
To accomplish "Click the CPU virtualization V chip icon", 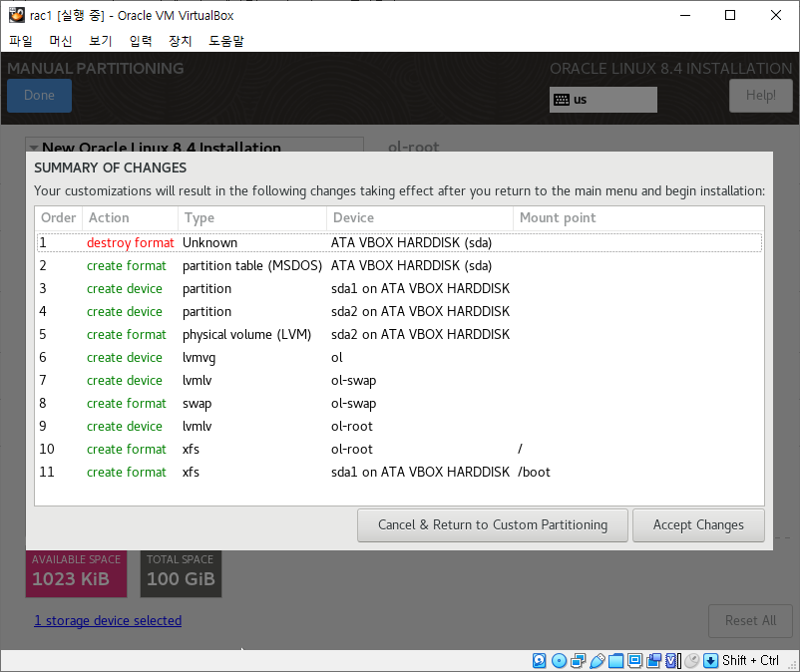I will tap(673, 661).
